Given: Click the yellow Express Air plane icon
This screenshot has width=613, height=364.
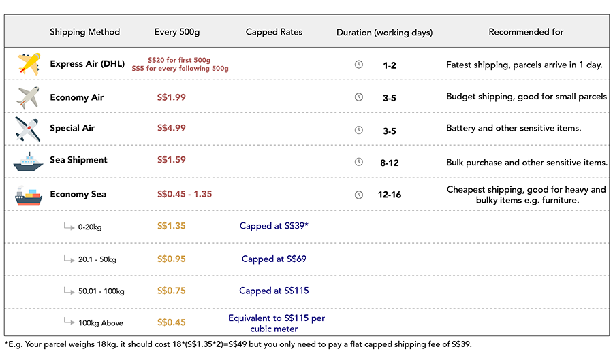Looking at the screenshot, I should pos(29,64).
